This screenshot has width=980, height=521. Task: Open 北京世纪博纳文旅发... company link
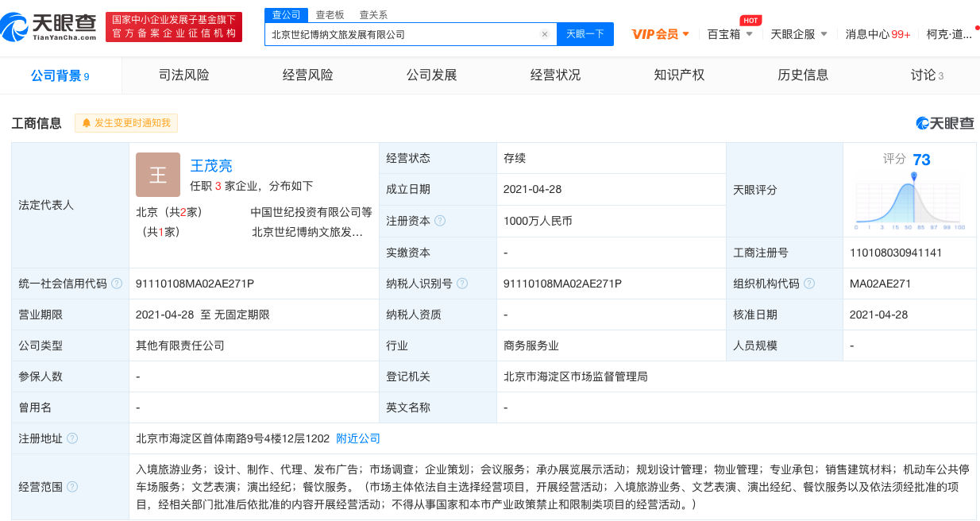(x=307, y=232)
